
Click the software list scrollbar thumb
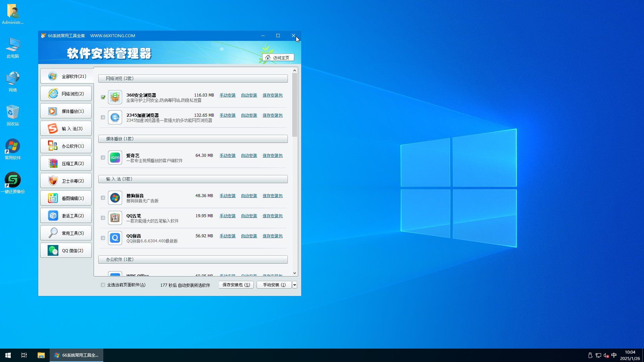(294, 105)
